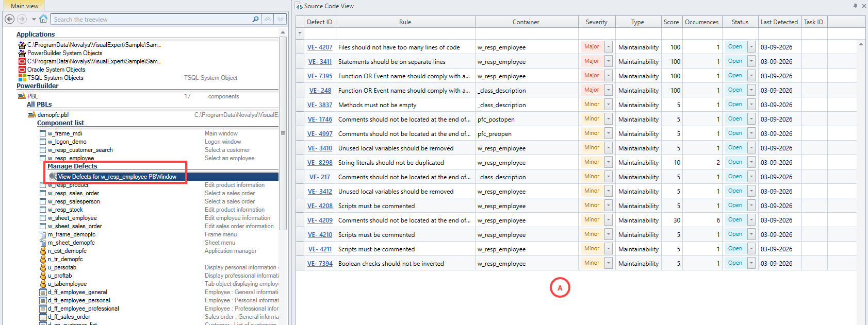Open the Main view tab
The image size is (868, 325).
point(25,6)
